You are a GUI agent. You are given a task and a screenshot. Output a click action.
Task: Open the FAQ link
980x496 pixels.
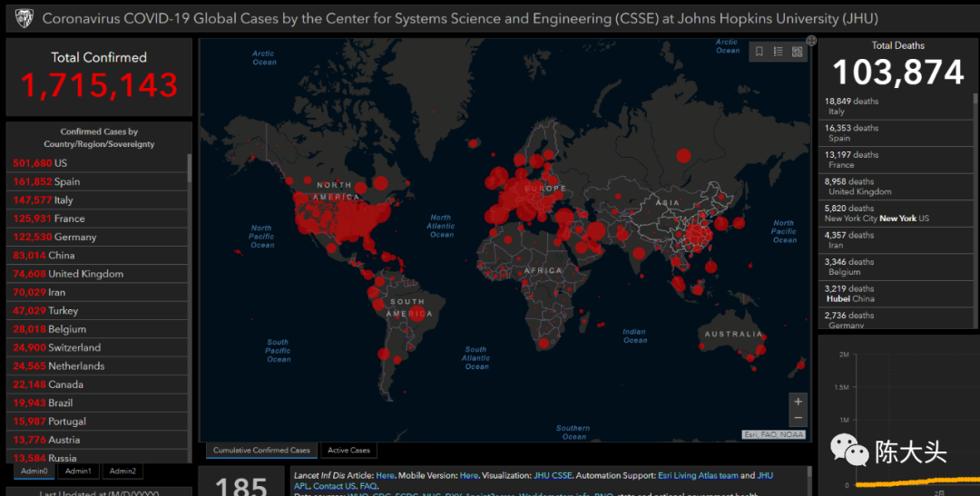[x=368, y=486]
